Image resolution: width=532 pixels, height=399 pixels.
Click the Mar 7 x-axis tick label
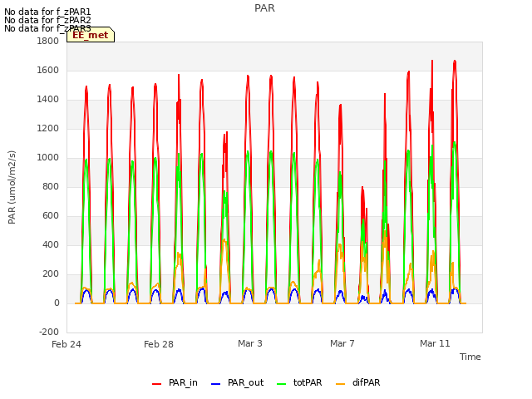click(342, 343)
